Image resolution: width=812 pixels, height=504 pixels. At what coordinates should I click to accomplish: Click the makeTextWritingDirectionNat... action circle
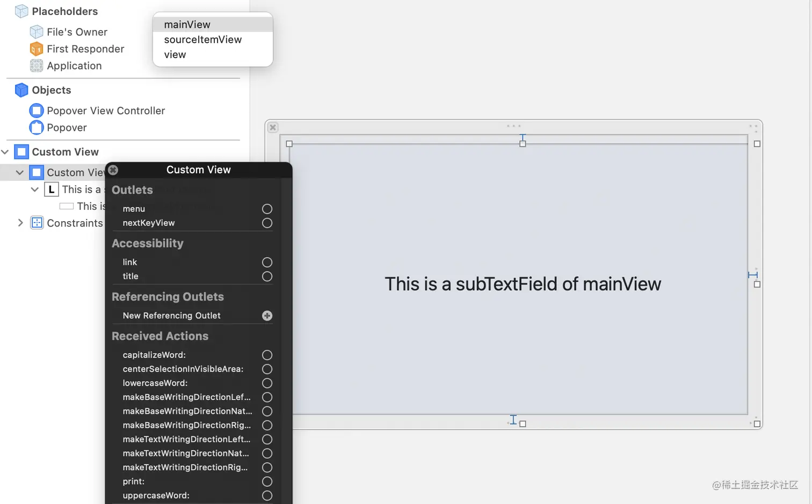(x=267, y=454)
